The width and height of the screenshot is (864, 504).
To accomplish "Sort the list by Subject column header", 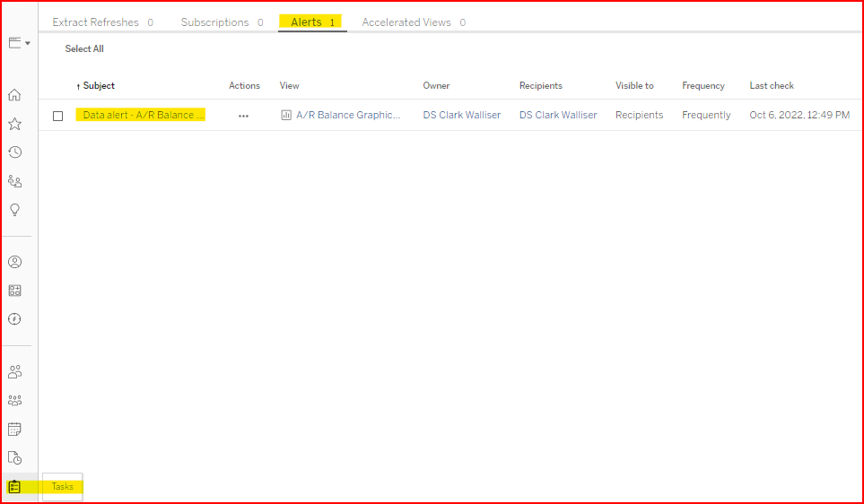I will pos(98,86).
